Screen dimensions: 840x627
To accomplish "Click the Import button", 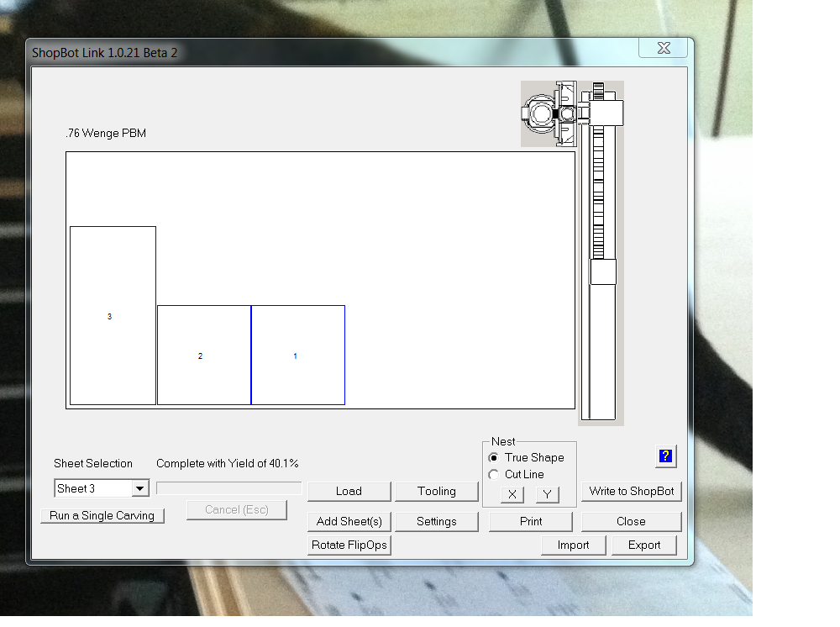I will click(573, 545).
